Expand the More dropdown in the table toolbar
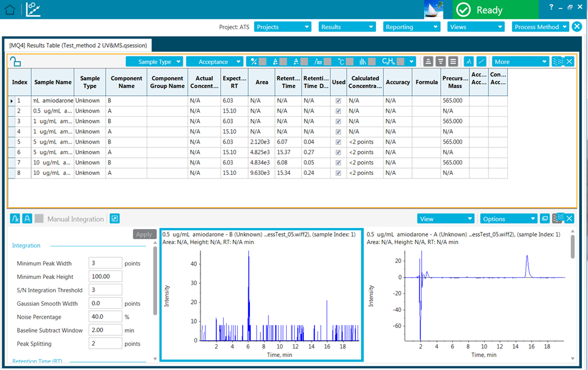This screenshot has height=370, width=588. click(518, 61)
